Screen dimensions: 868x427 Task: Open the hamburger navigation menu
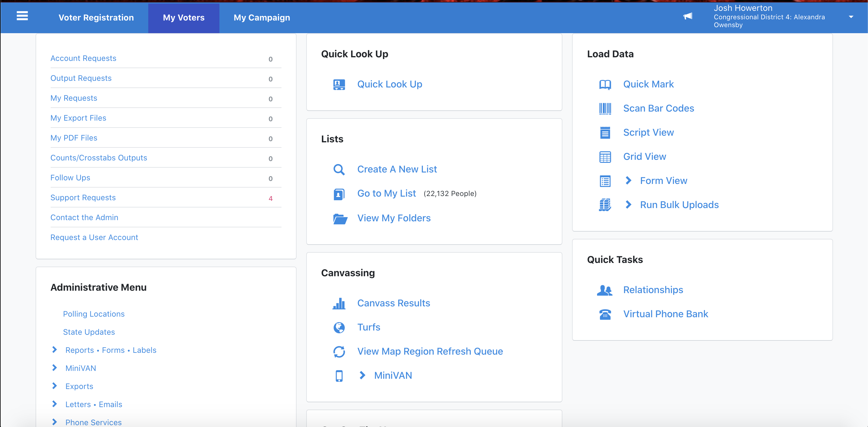(22, 16)
